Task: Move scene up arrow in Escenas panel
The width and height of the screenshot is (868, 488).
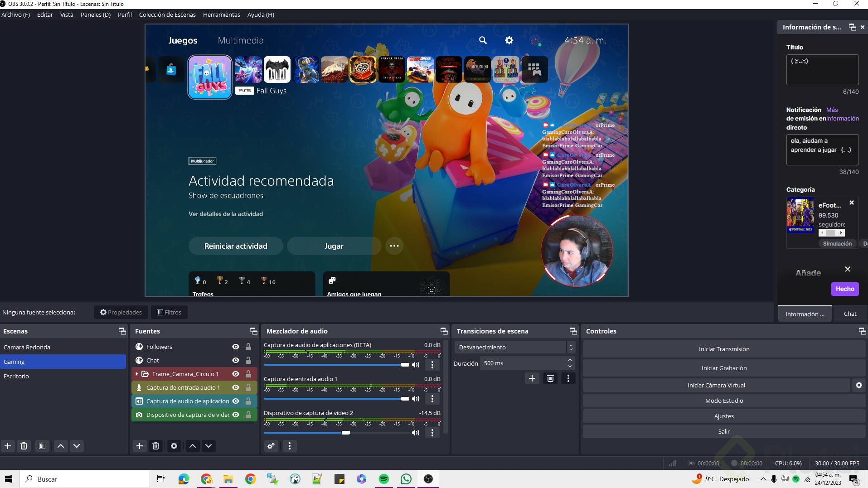Action: pyautogui.click(x=61, y=446)
